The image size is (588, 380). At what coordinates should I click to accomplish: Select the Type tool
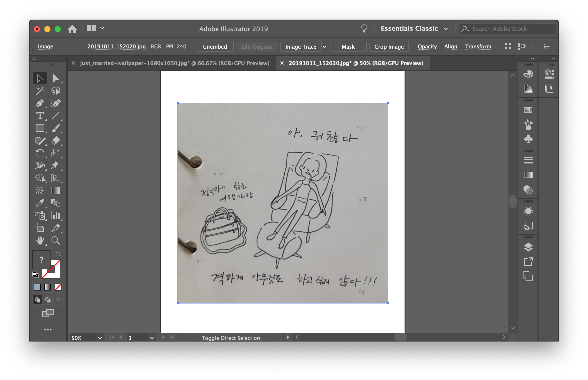click(x=40, y=116)
